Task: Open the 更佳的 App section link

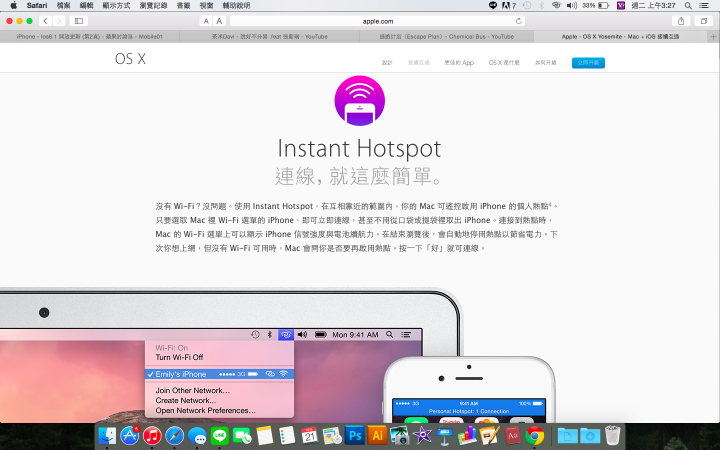Action: click(459, 62)
